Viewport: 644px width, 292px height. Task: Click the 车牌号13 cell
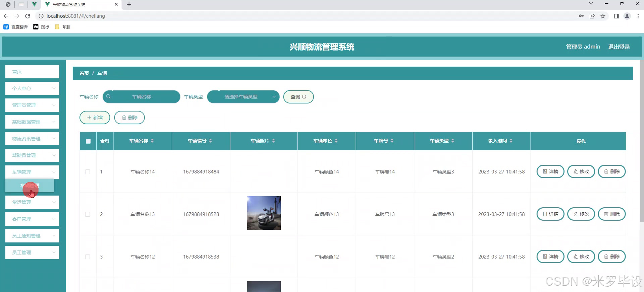[x=385, y=214]
